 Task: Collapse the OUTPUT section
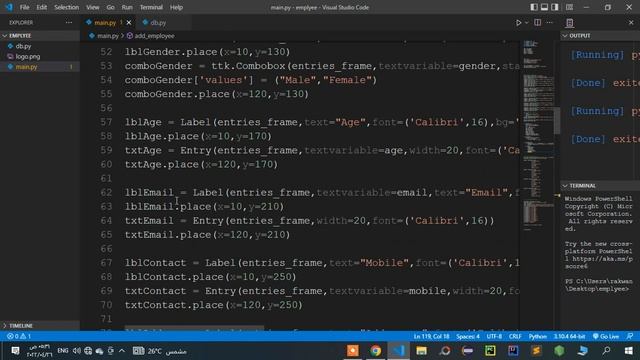[x=600, y=36]
